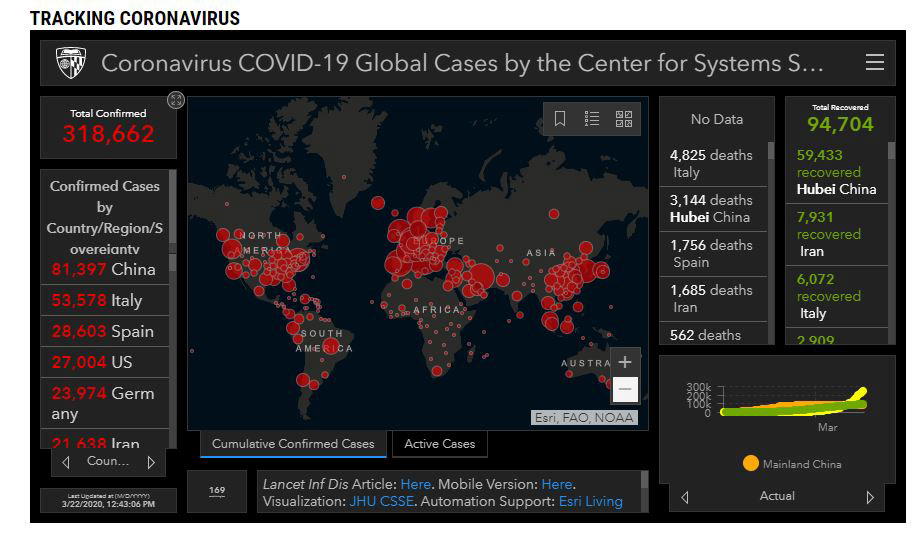Viewport: 922px width, 541px height.
Task: Open the Lancet article 'Here' link
Action: click(415, 484)
